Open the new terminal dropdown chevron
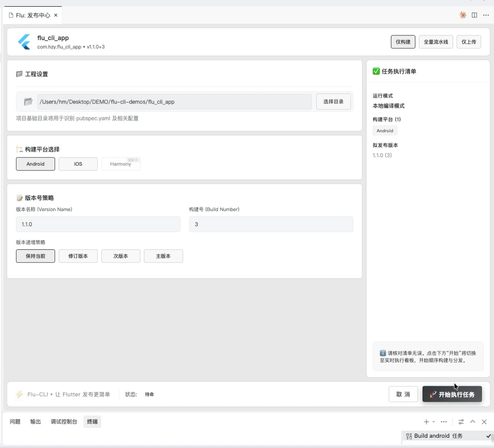The image size is (494, 448). pos(433,422)
